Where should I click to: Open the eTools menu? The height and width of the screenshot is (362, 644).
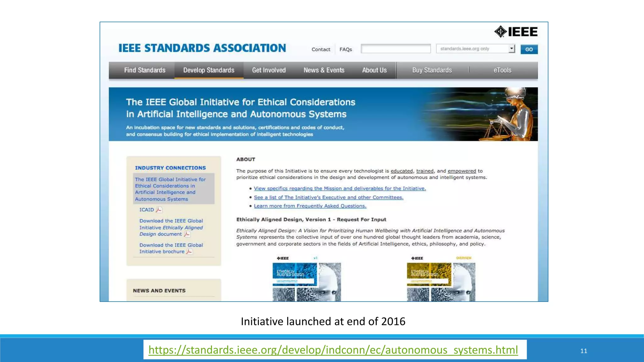click(x=502, y=70)
